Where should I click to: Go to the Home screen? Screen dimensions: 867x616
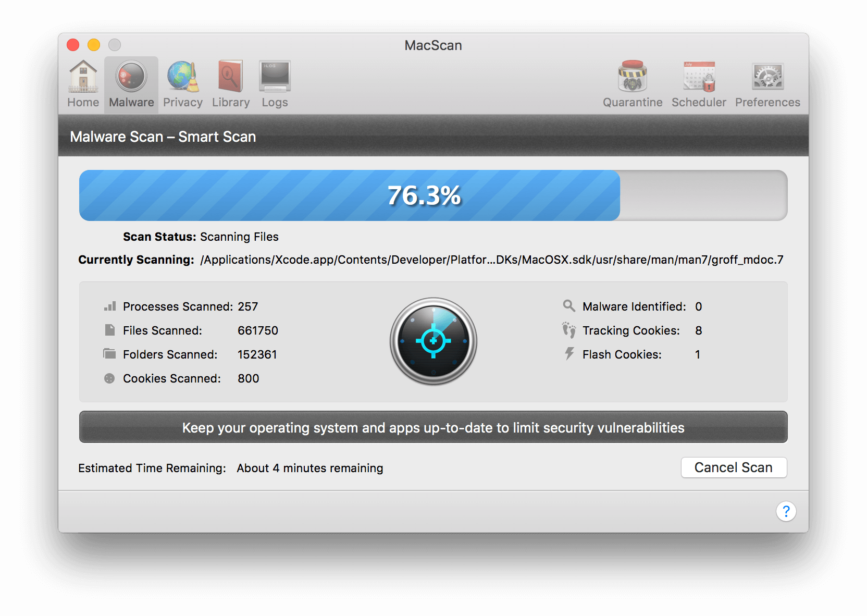[x=83, y=83]
